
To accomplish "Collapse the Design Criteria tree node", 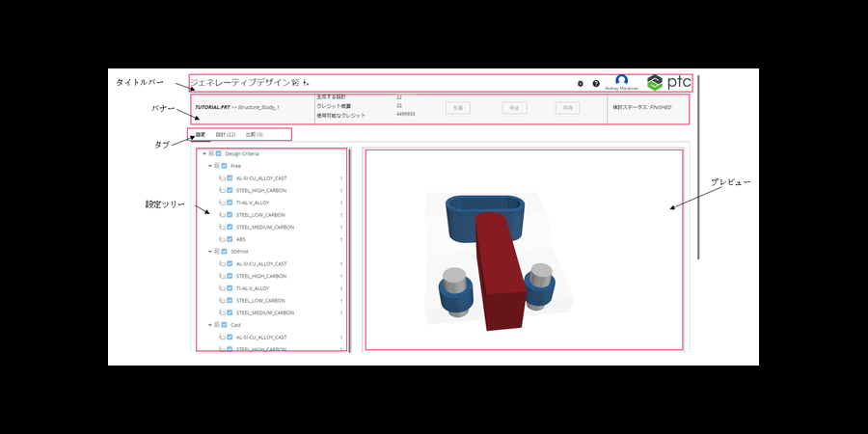I will [x=203, y=153].
